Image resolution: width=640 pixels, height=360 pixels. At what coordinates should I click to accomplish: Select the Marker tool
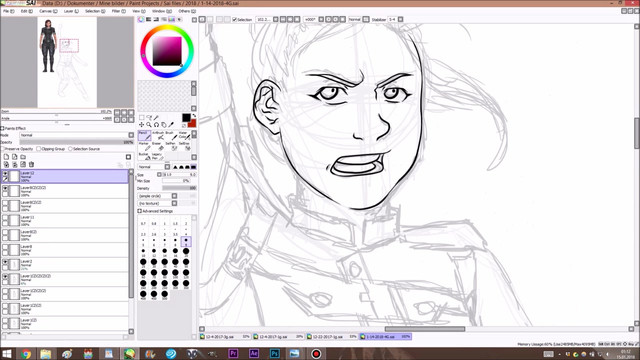(x=144, y=146)
